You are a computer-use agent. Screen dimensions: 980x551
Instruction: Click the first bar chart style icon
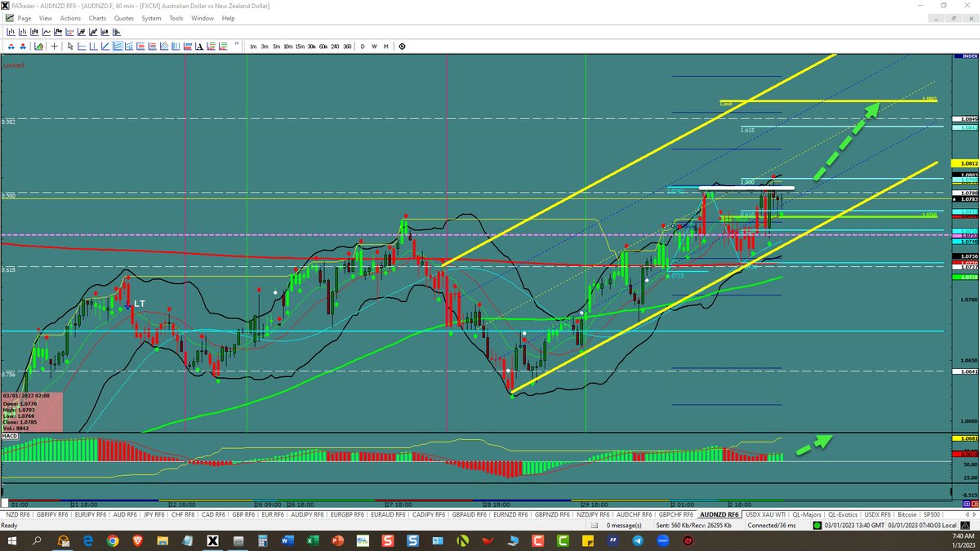click(x=11, y=31)
